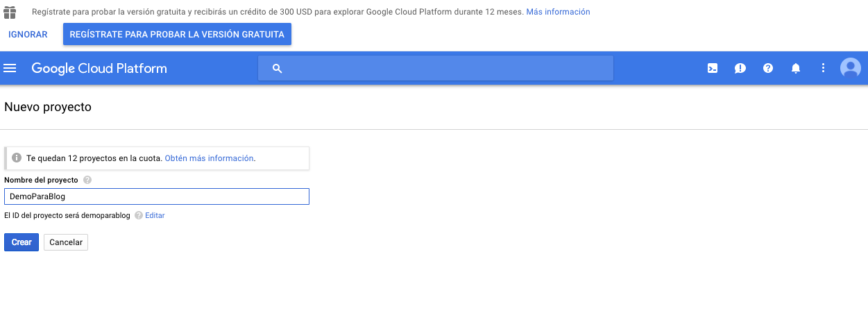This screenshot has height=336, width=868.
Task: Open the help question mark in header
Action: pyautogui.click(x=767, y=68)
